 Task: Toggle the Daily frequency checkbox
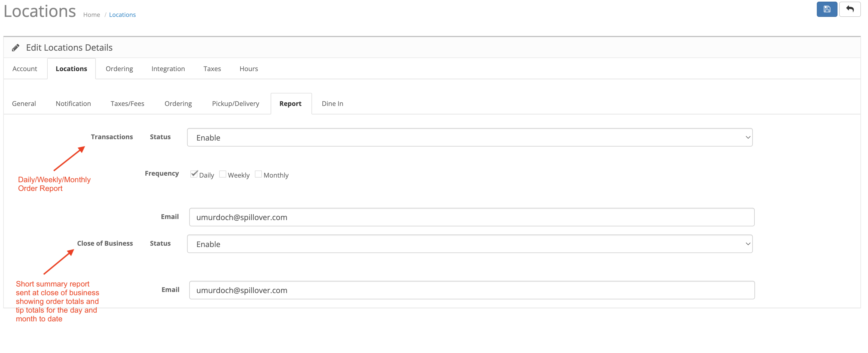[194, 174]
